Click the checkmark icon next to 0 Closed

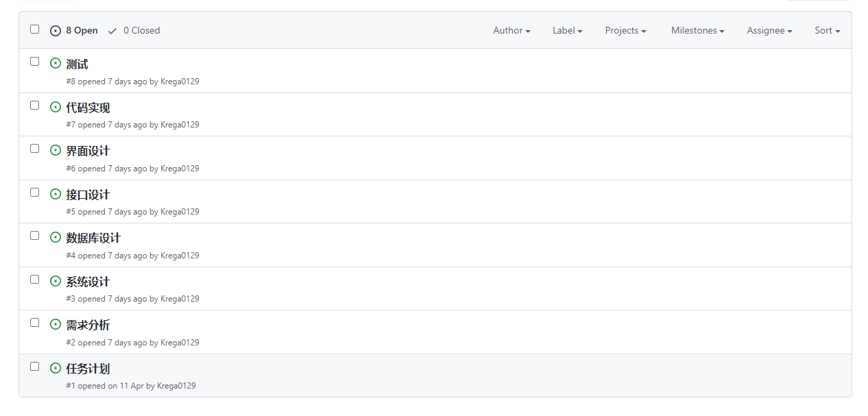click(112, 31)
